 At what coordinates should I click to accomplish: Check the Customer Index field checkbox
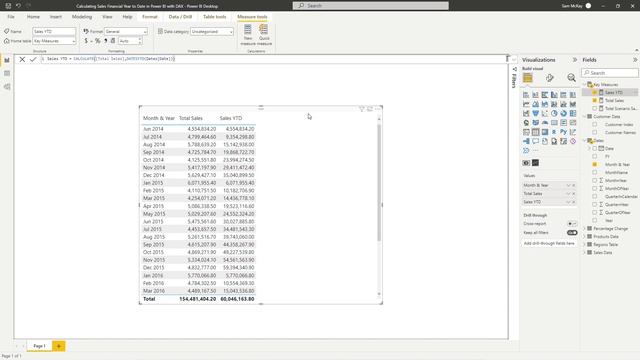595,124
